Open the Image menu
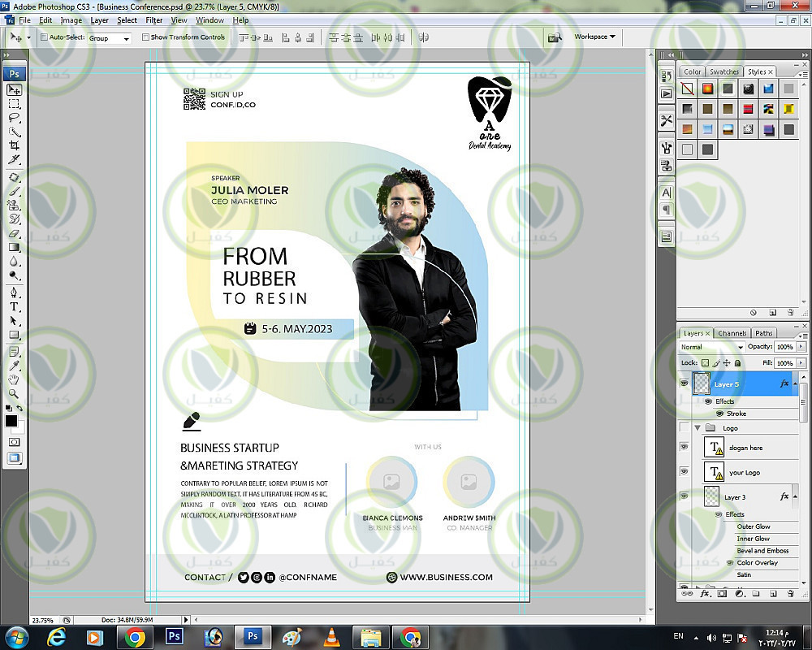The width and height of the screenshot is (812, 650). coord(71,20)
